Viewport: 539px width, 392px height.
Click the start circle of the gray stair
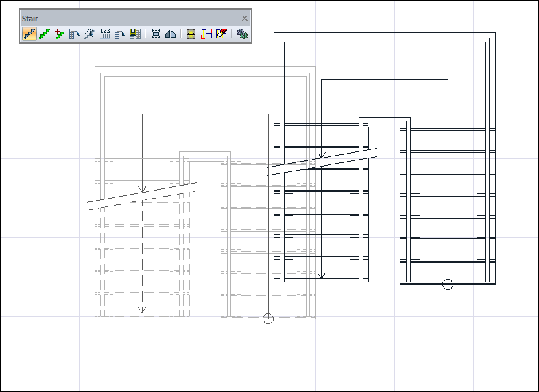(x=268, y=319)
